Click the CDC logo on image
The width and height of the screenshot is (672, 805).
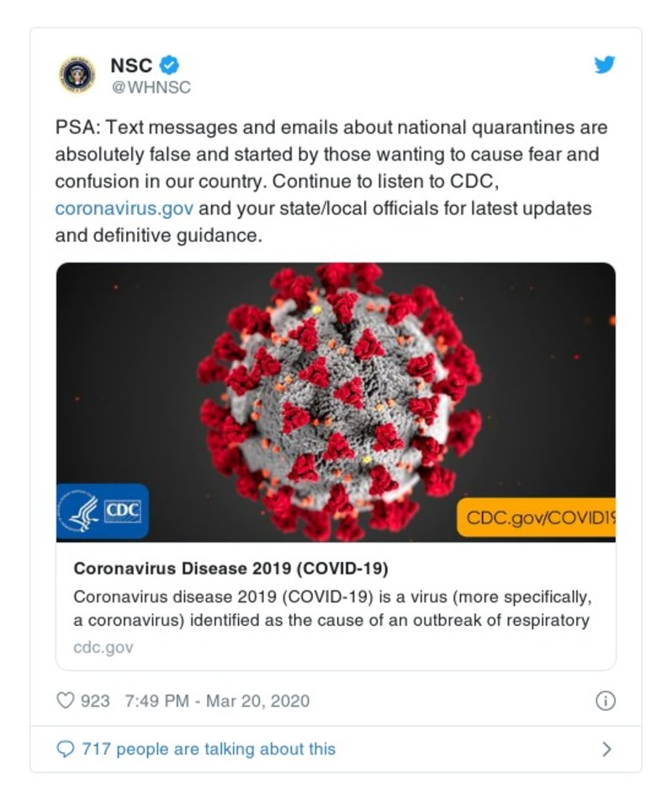(x=103, y=511)
